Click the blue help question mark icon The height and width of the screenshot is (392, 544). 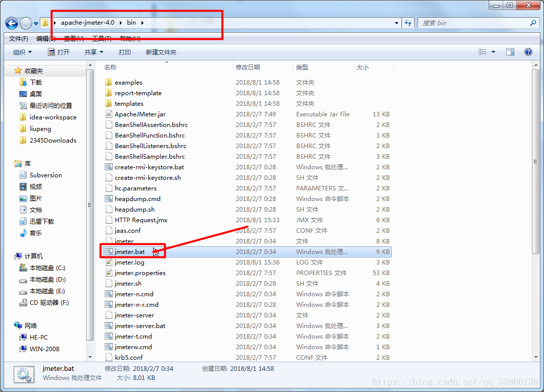528,52
